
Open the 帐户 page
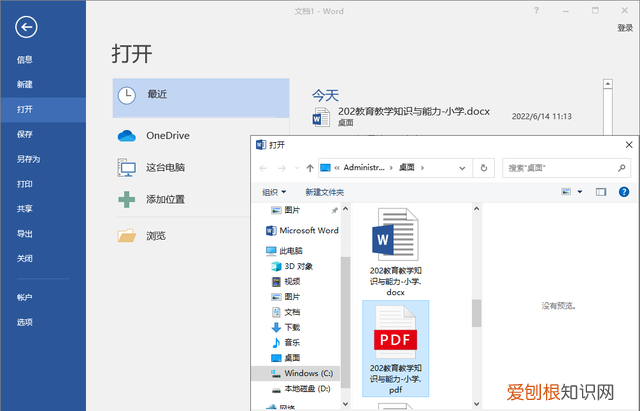coord(24,298)
